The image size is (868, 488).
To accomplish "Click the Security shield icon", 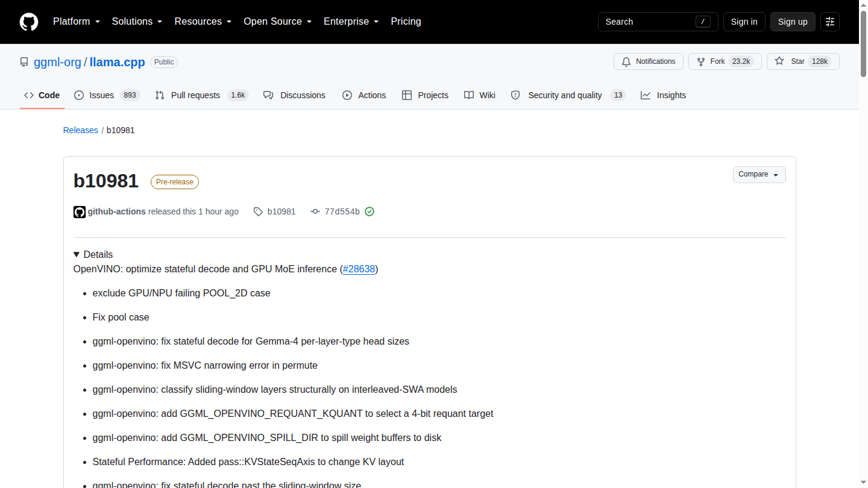I will click(x=515, y=95).
